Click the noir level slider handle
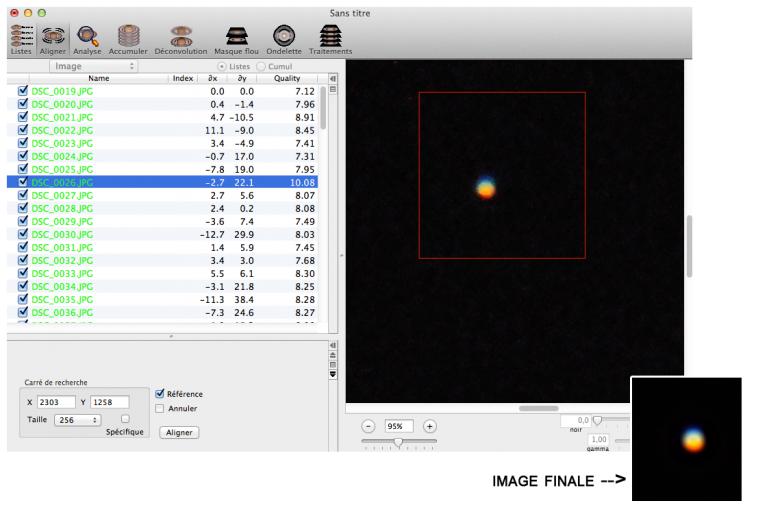769x525 pixels. pyautogui.click(x=597, y=420)
